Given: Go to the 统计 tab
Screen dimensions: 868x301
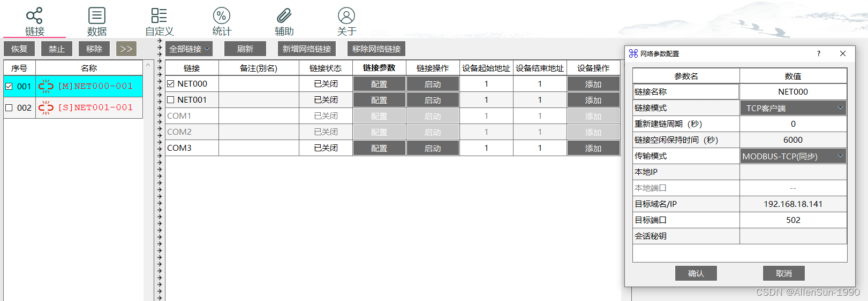Looking at the screenshot, I should (x=222, y=22).
